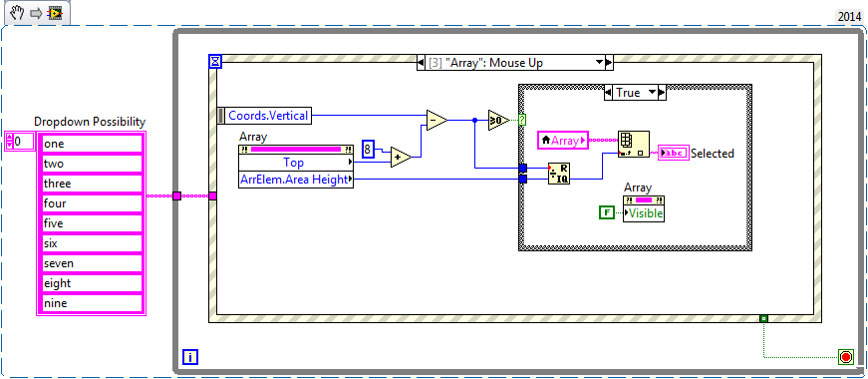Viewport: 868px width, 379px height.
Task: Click the case selector question mark terminal
Action: [521, 120]
